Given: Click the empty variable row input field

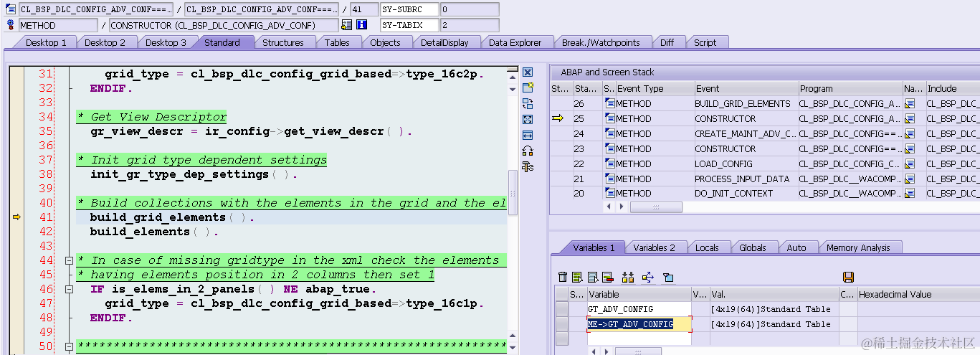Looking at the screenshot, I should pos(639,339).
